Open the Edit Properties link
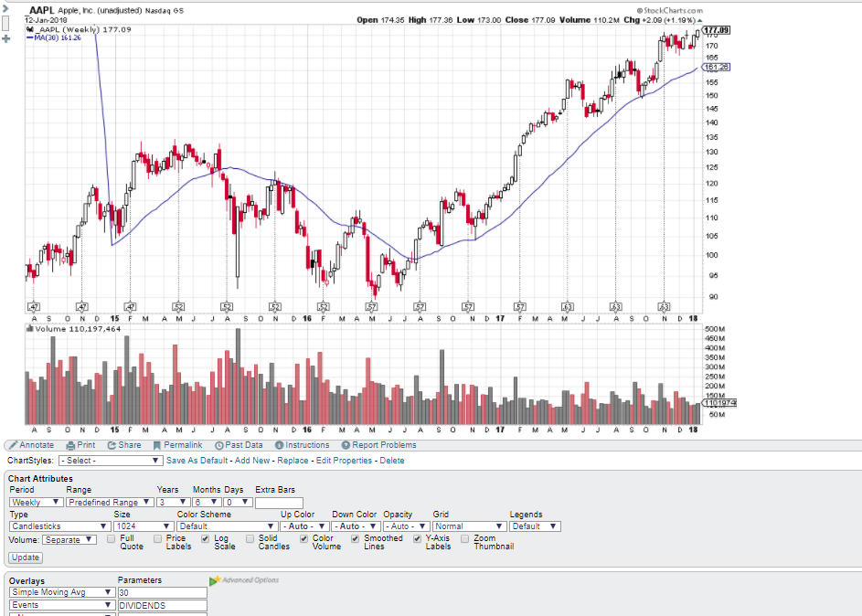The image size is (862, 616). 344,461
